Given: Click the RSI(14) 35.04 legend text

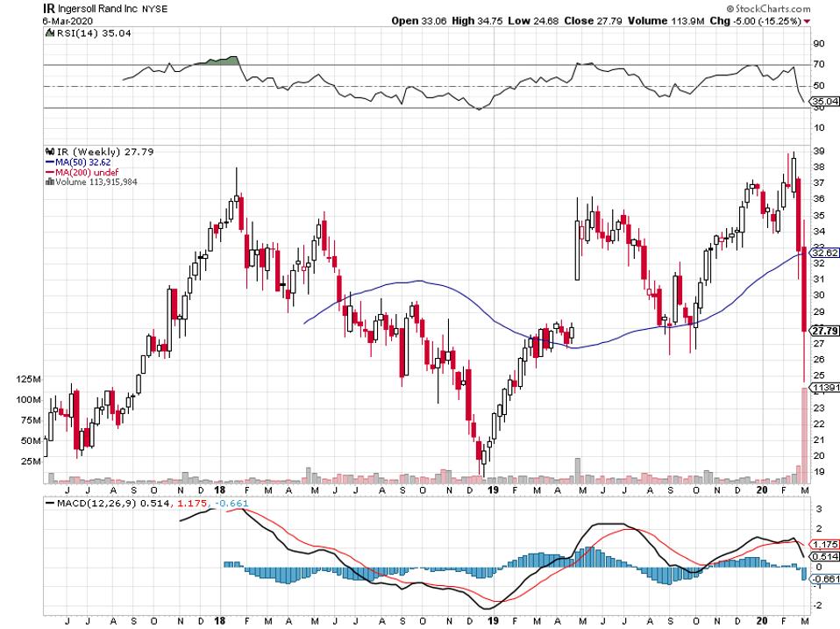Looking at the screenshot, I should tap(94, 33).
